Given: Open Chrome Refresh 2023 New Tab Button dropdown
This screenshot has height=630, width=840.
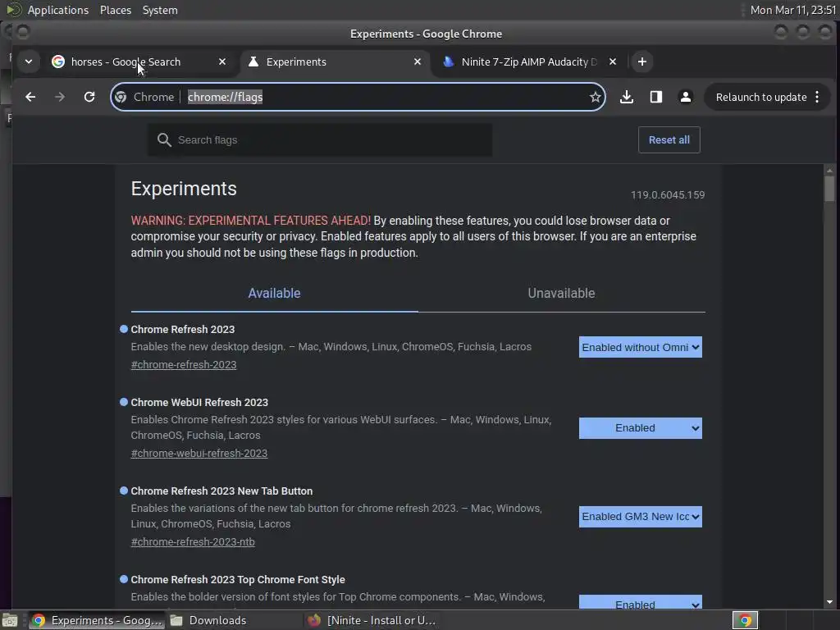Looking at the screenshot, I should (x=640, y=517).
